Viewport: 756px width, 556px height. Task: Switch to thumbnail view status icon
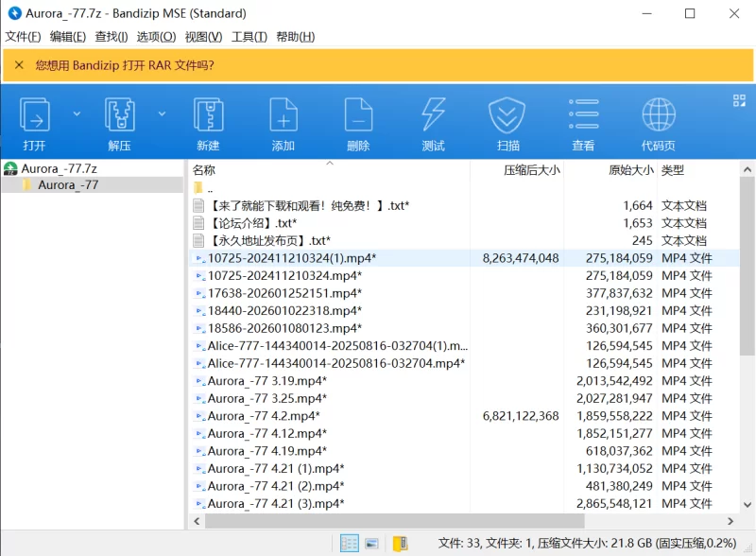[371, 544]
